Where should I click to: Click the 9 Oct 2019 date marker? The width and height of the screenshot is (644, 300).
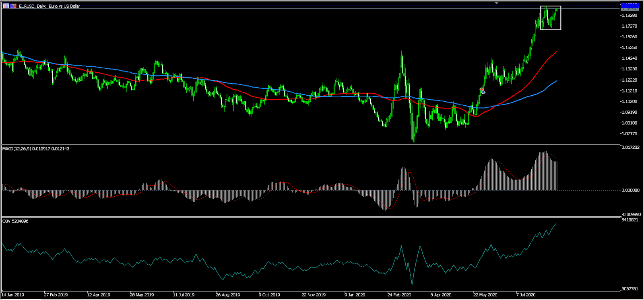(x=269, y=295)
